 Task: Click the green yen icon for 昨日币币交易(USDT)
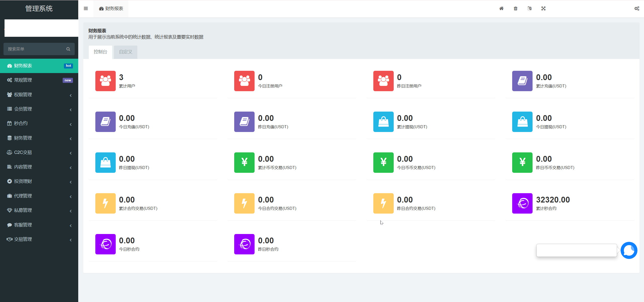tap(522, 162)
